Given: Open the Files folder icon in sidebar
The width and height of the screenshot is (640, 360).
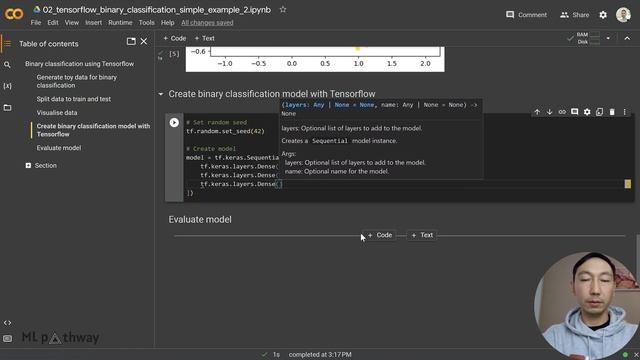Looking at the screenshot, I should point(7,108).
